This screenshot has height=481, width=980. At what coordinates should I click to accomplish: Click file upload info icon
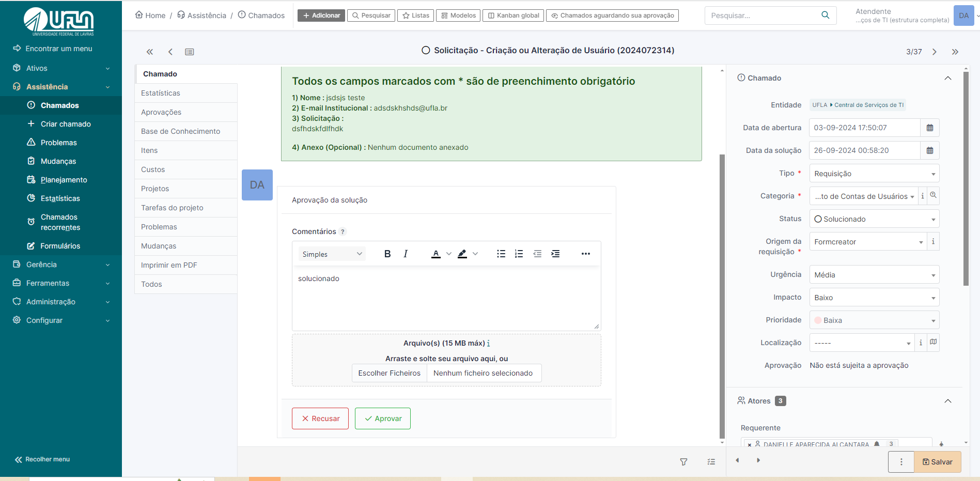coord(489,343)
